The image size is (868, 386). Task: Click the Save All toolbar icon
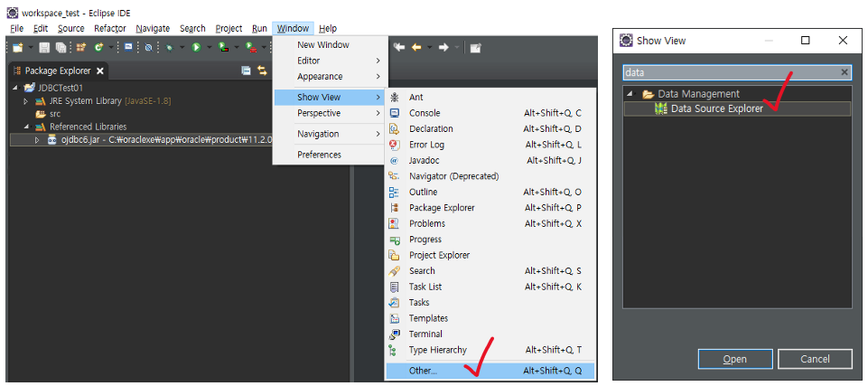61,48
